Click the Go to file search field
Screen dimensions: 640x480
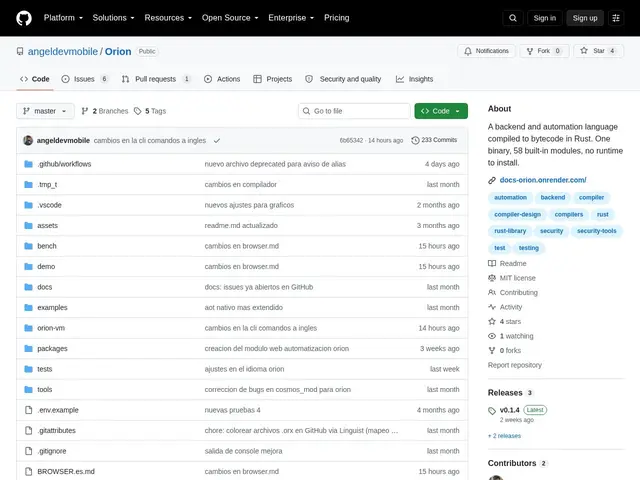coord(354,111)
